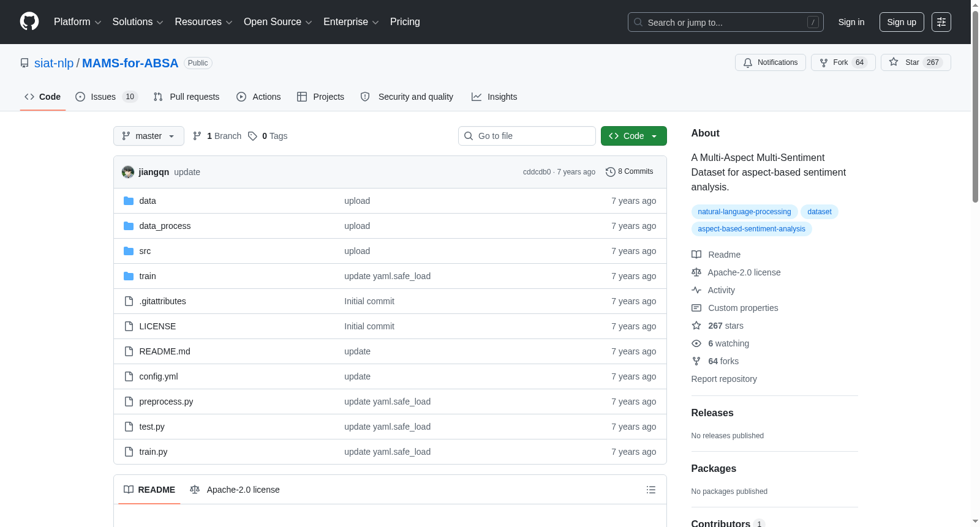The image size is (980, 527).
Task: Expand the Enterprise menu
Action: pyautogui.click(x=351, y=22)
